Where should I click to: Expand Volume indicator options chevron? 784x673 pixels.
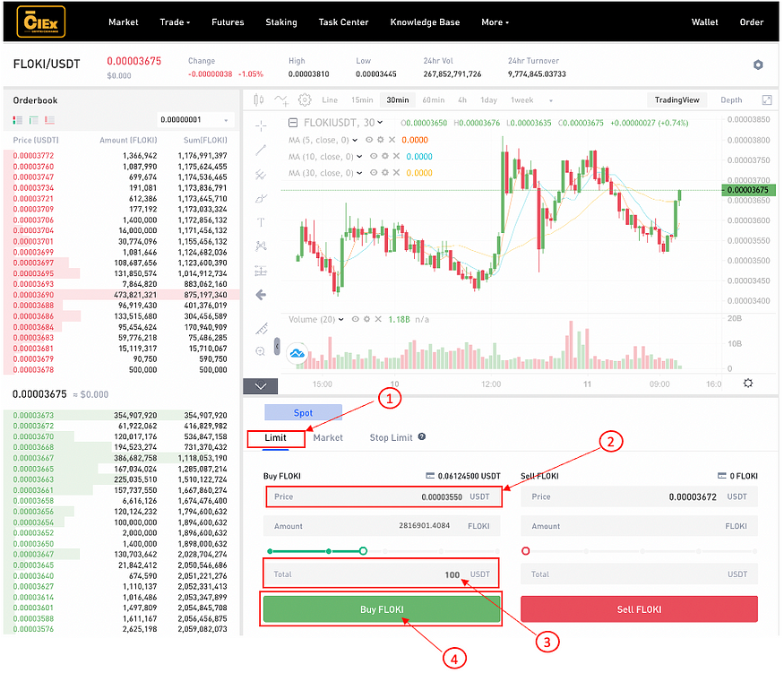click(x=341, y=319)
